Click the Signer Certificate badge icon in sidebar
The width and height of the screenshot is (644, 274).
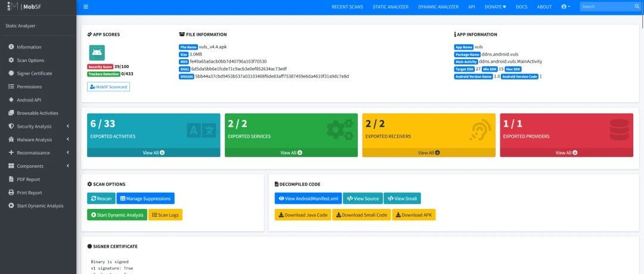[11, 73]
